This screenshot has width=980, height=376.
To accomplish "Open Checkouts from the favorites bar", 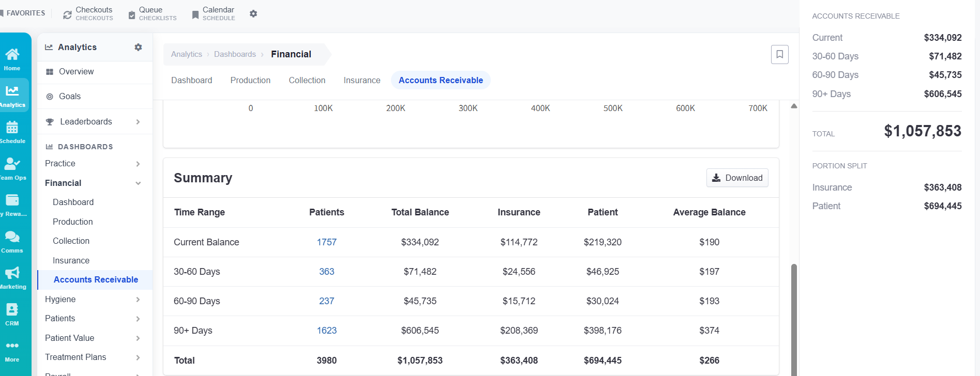I will (x=88, y=13).
